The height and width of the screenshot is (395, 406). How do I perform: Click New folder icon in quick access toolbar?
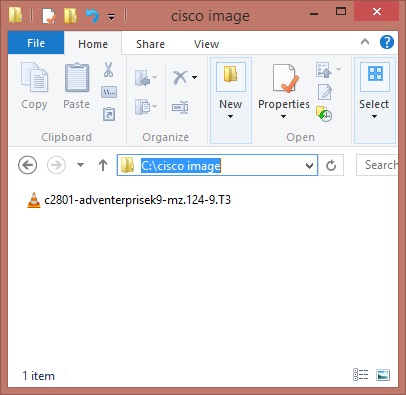[71, 16]
